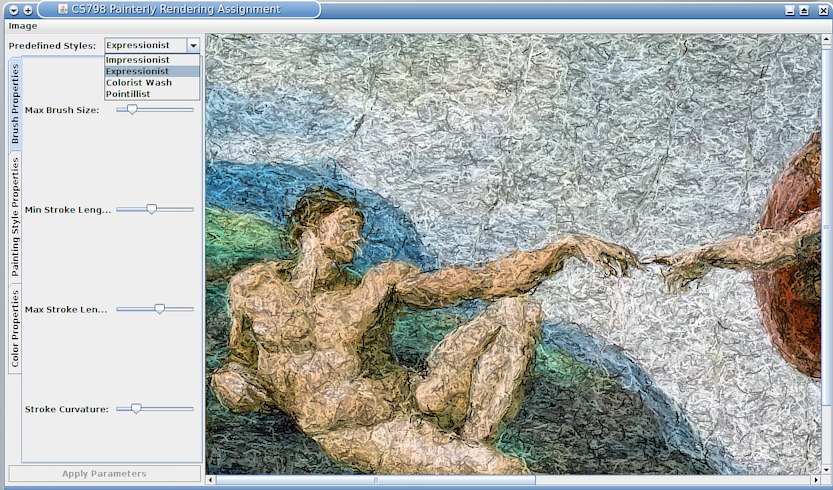Image resolution: width=833 pixels, height=490 pixels.
Task: Open the Image menu
Action: point(23,26)
